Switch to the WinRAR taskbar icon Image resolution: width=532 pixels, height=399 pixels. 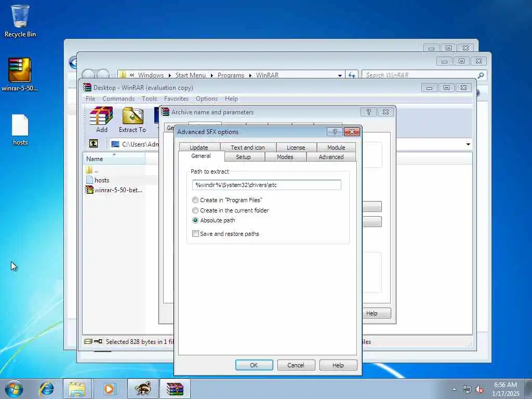pyautogui.click(x=175, y=389)
